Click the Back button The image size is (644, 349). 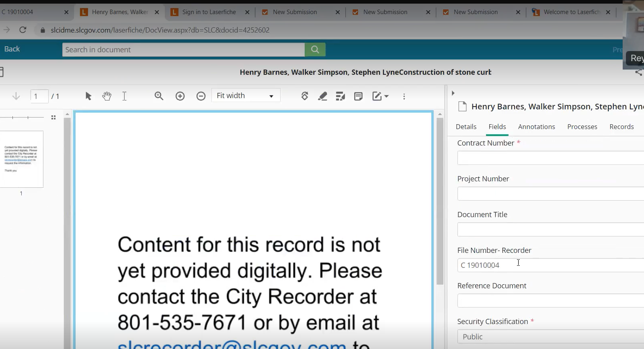point(12,49)
